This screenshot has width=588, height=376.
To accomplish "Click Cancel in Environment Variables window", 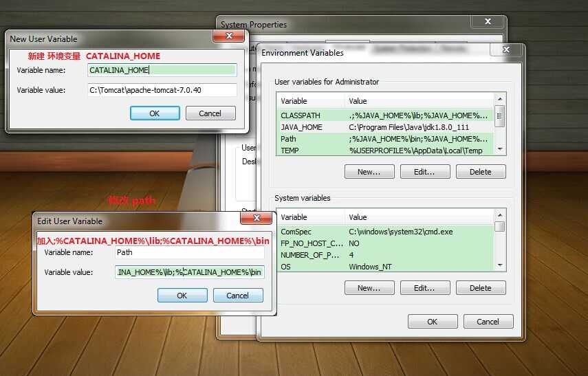I will click(x=488, y=322).
